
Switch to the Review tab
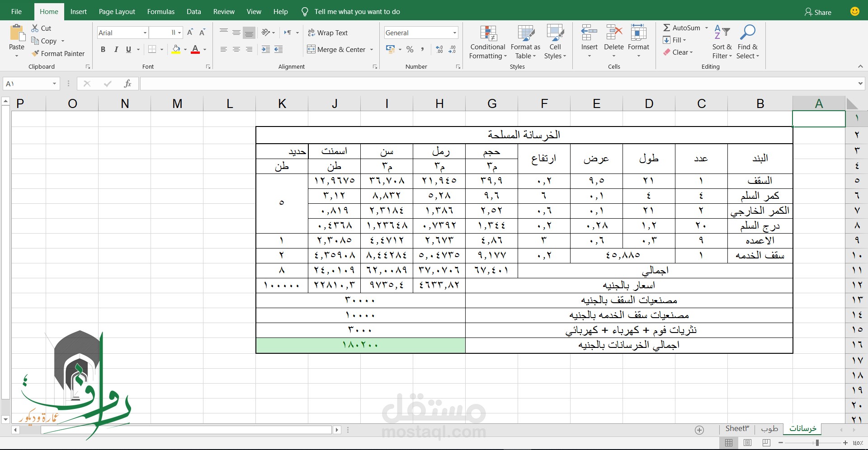(x=224, y=12)
